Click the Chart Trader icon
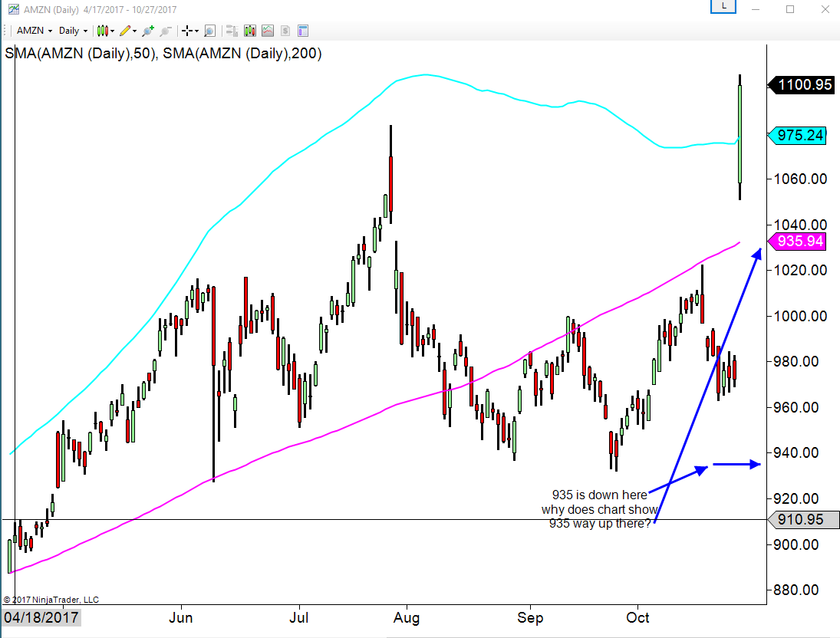This screenshot has width=840, height=638. [x=232, y=31]
